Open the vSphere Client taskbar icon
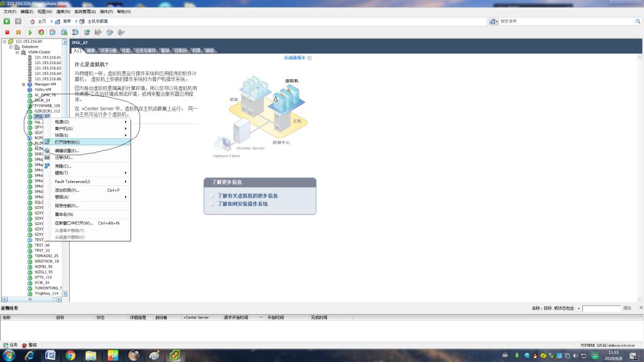This screenshot has width=644, height=362. click(175, 356)
